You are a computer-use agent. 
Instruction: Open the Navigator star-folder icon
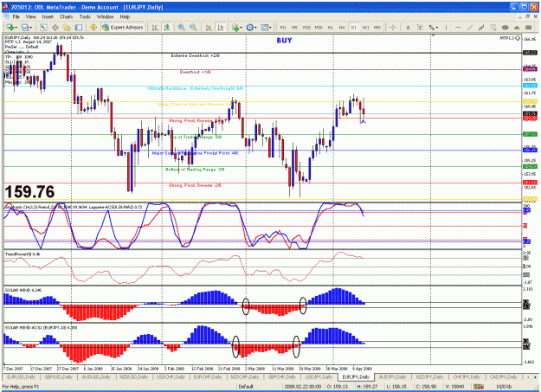pos(67,28)
